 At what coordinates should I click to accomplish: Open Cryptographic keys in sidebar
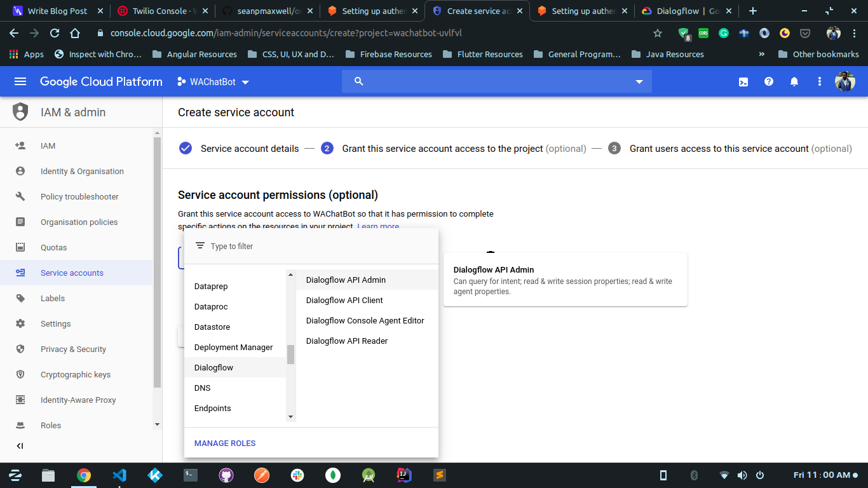(x=76, y=374)
